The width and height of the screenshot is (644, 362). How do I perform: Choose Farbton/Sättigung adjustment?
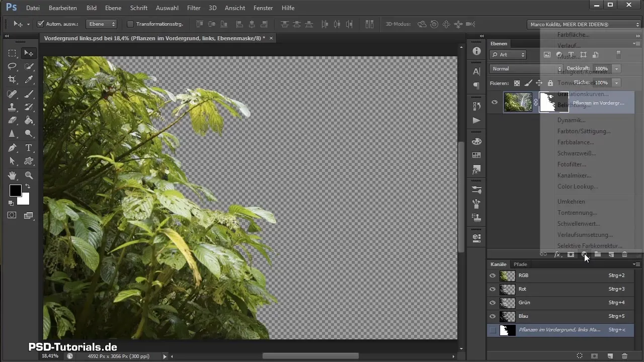click(584, 131)
